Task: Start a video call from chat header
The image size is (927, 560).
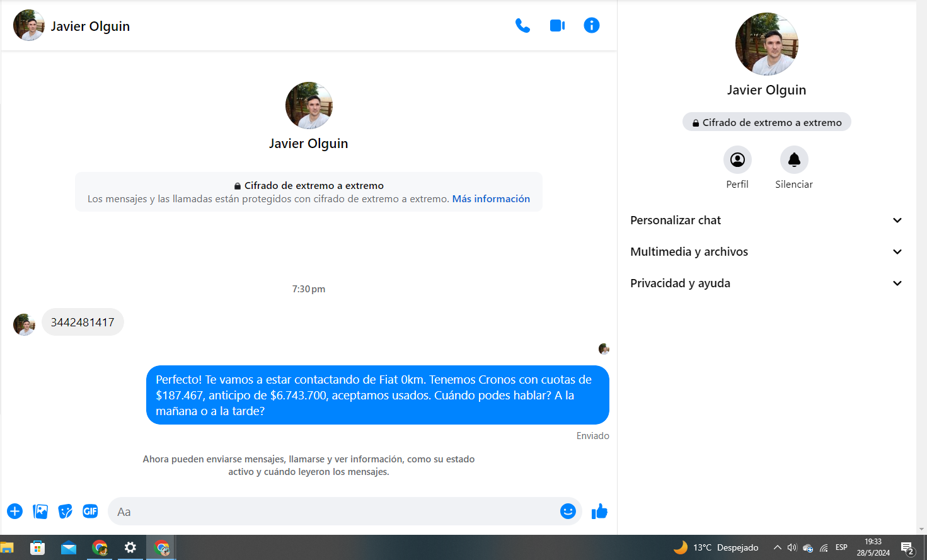Action: (557, 26)
